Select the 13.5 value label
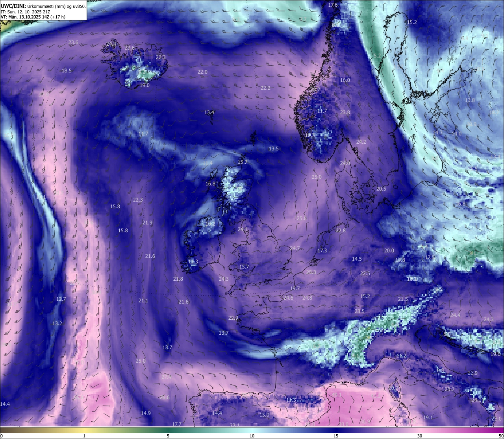 tap(274, 149)
